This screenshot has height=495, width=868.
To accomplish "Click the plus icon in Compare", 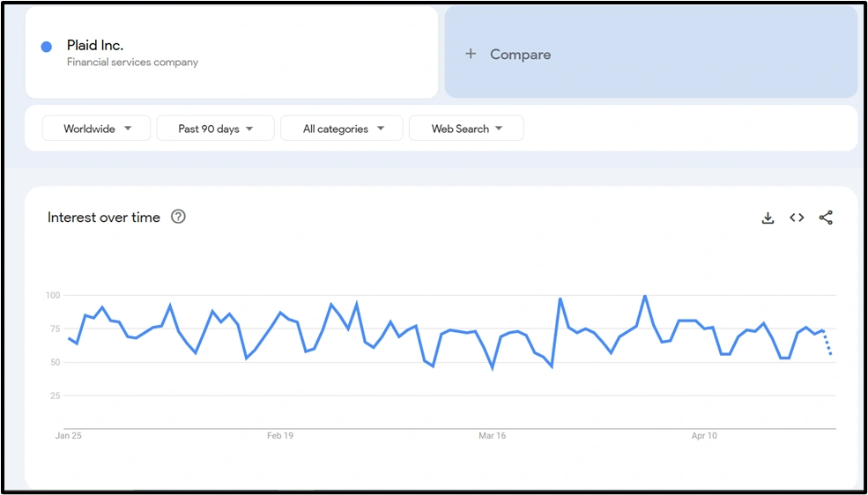I will (x=471, y=54).
